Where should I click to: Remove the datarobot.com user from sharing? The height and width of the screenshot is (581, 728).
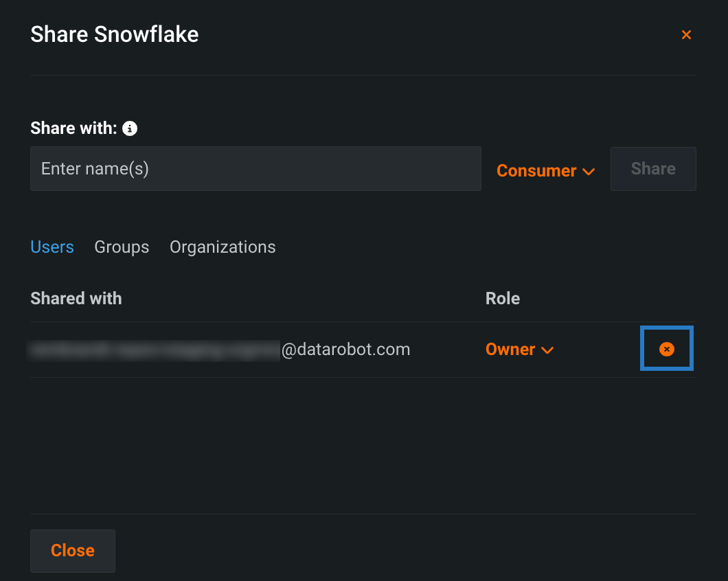(666, 350)
